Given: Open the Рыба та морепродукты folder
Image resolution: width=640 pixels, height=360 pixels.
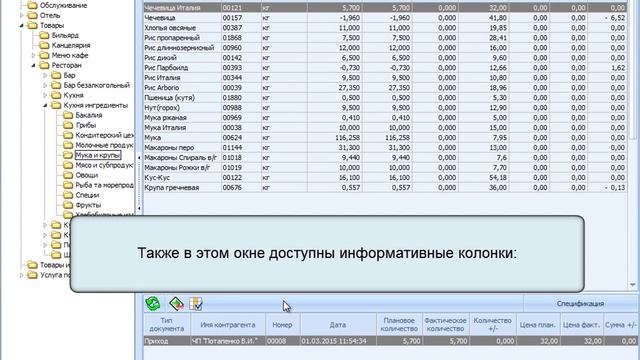Looking at the screenshot, I should click(104, 185).
